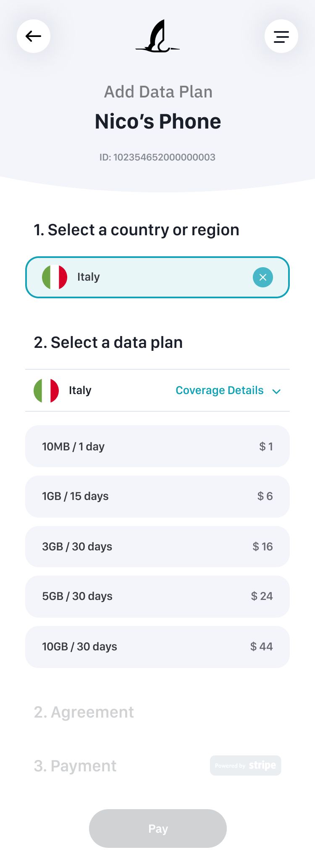The image size is (315, 868).
Task: Click the Italy flag beside Coverage Details
Action: coord(46,390)
